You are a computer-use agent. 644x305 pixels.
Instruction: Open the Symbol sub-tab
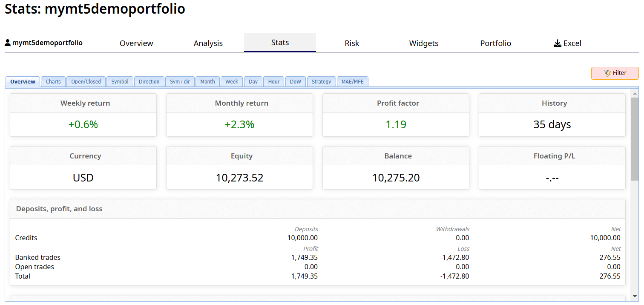click(120, 81)
